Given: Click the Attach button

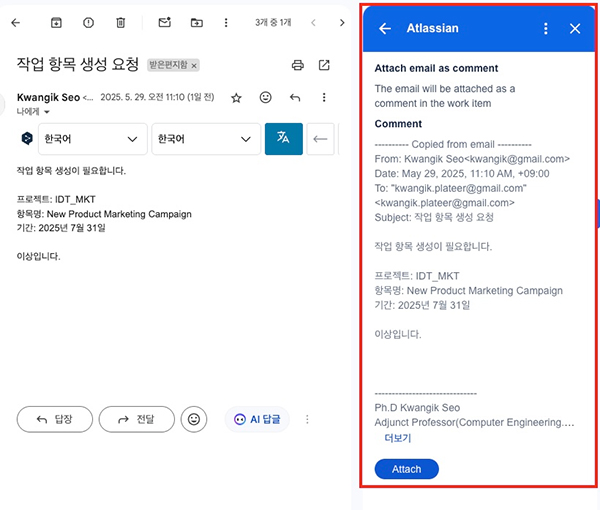Looking at the screenshot, I should (x=406, y=469).
